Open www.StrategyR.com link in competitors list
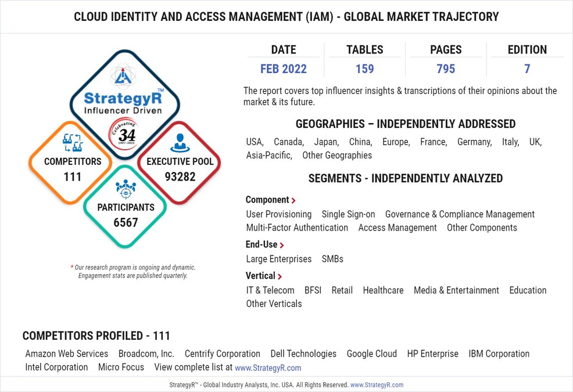The image size is (573, 392). (x=268, y=368)
